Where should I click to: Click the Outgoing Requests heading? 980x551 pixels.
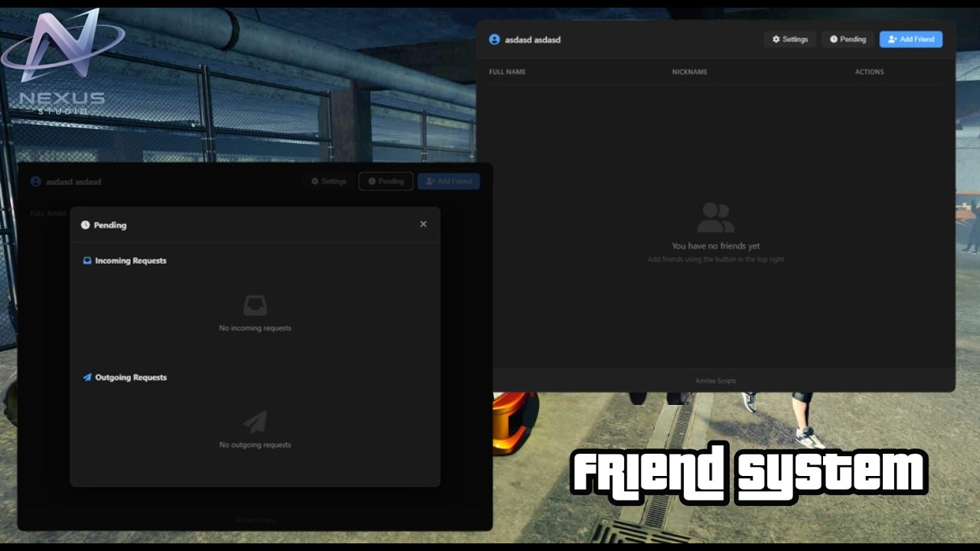coord(131,377)
